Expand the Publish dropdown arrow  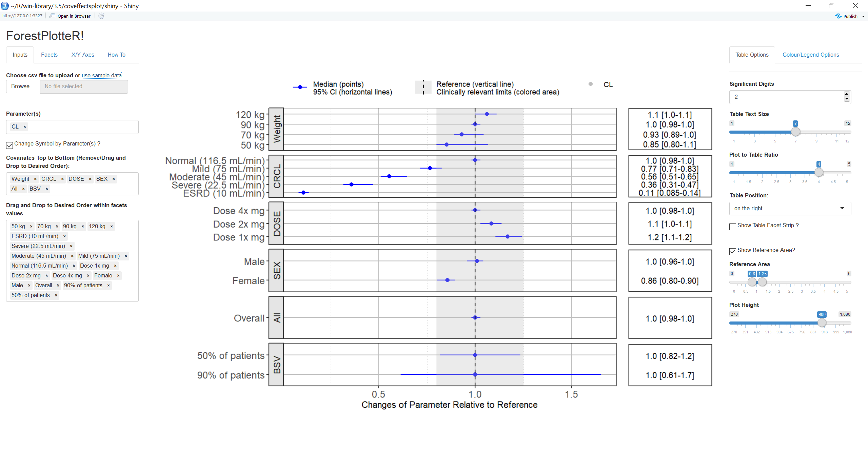[863, 16]
